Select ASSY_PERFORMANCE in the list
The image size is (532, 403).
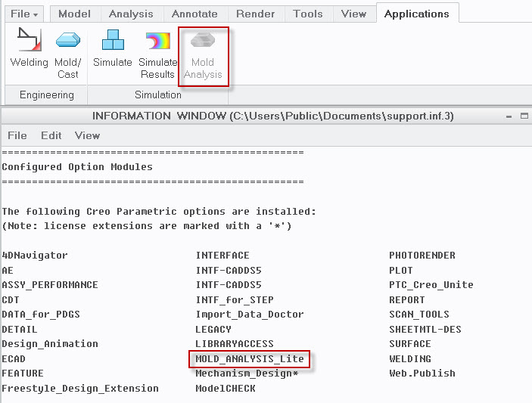(x=50, y=285)
